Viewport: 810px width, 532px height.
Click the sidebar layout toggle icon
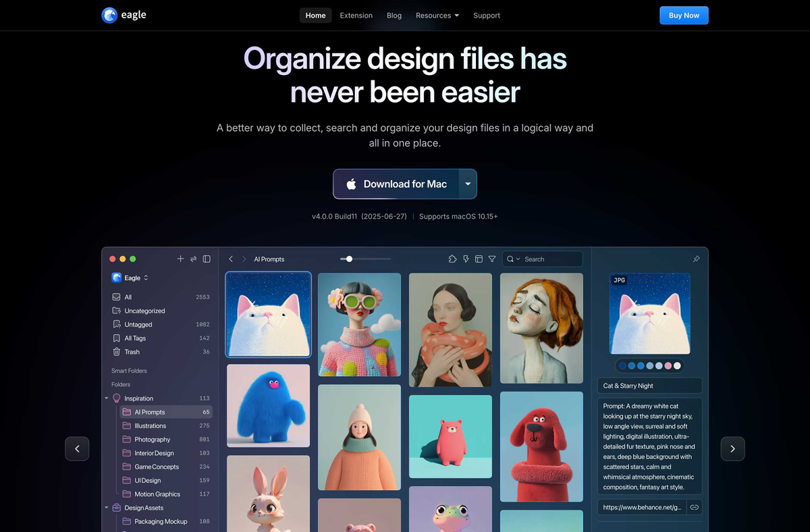coord(207,259)
